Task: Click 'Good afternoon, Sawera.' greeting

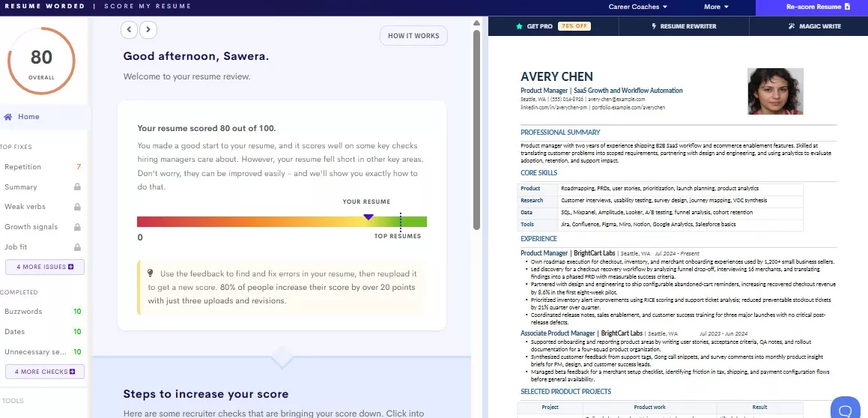Action: (x=196, y=56)
